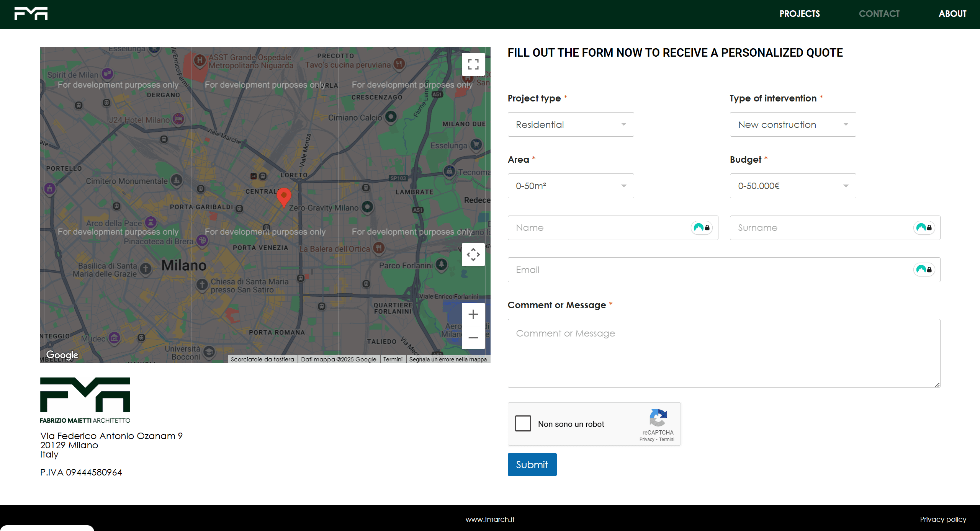Check the 'Non sono un robot' checkbox

tap(523, 423)
